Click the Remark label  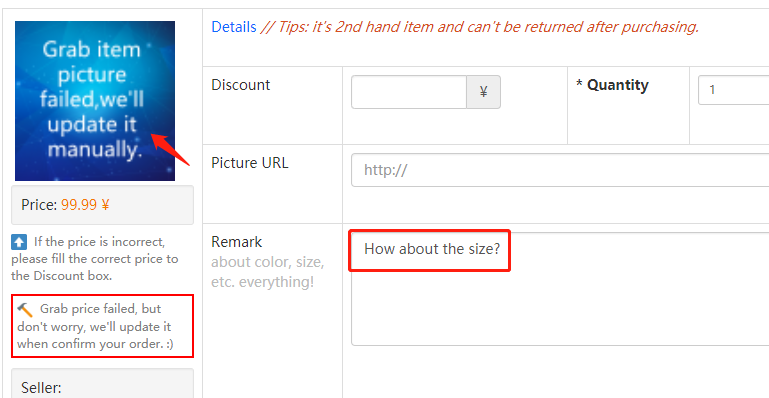pyautogui.click(x=237, y=242)
